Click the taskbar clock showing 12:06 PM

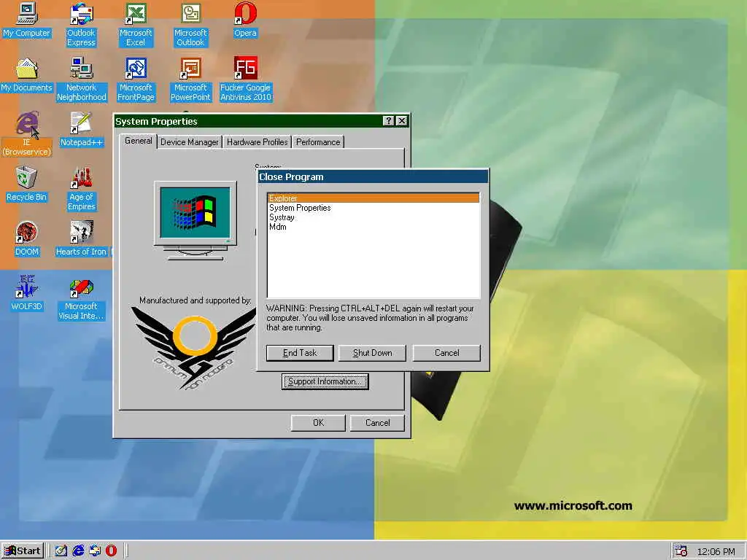tap(716, 551)
